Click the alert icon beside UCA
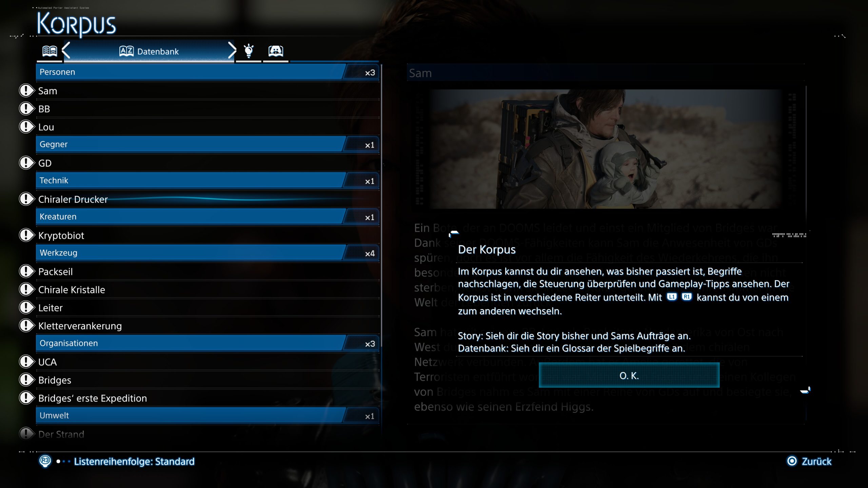Image resolution: width=868 pixels, height=488 pixels. point(27,362)
